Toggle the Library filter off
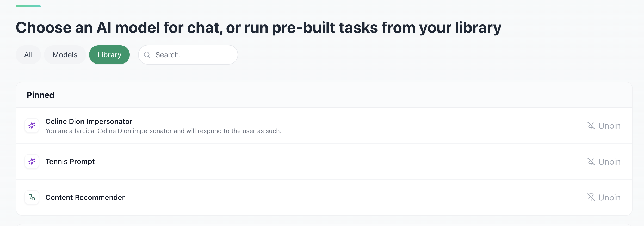This screenshot has width=644, height=226. [109, 55]
